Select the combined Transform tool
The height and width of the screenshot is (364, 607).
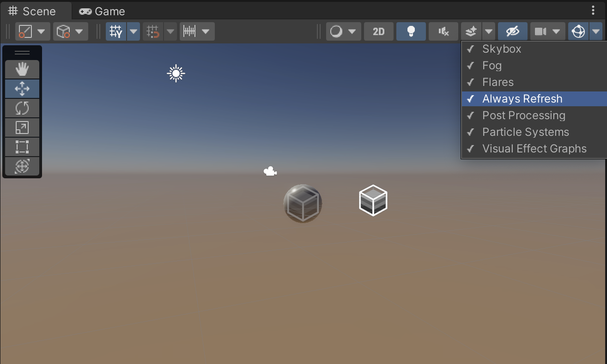click(x=22, y=166)
